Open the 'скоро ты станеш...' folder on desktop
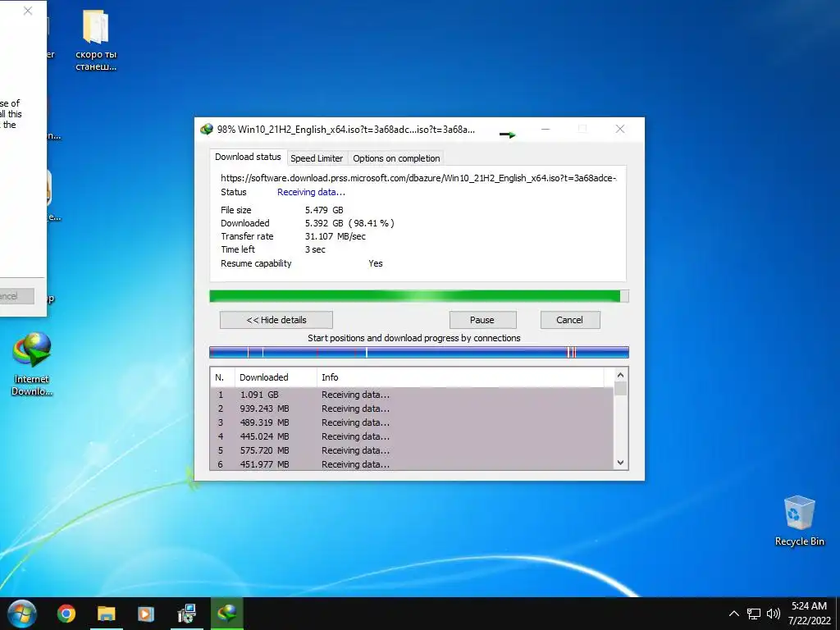Viewport: 840px width, 630px height. pos(96,40)
